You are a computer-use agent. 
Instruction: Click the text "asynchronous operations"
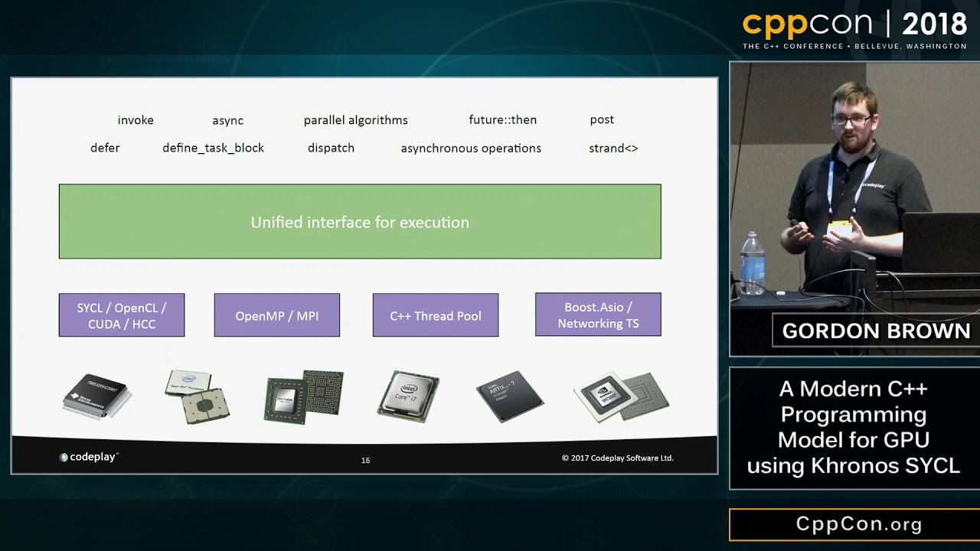pyautogui.click(x=471, y=148)
